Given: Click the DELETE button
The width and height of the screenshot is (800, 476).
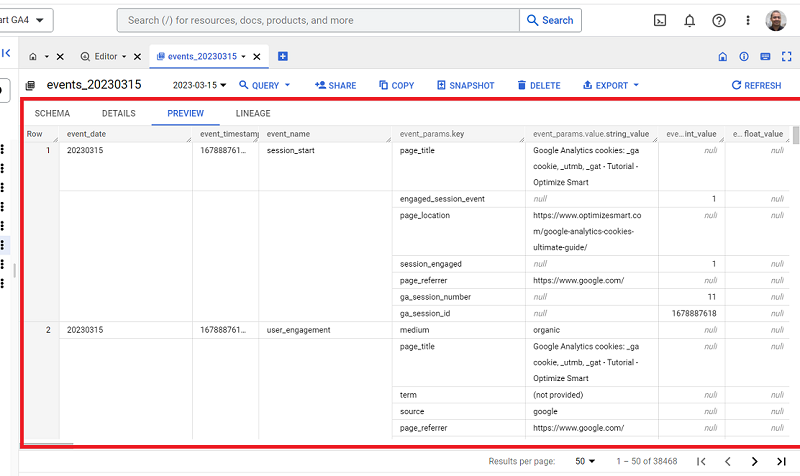Looking at the screenshot, I should point(539,85).
